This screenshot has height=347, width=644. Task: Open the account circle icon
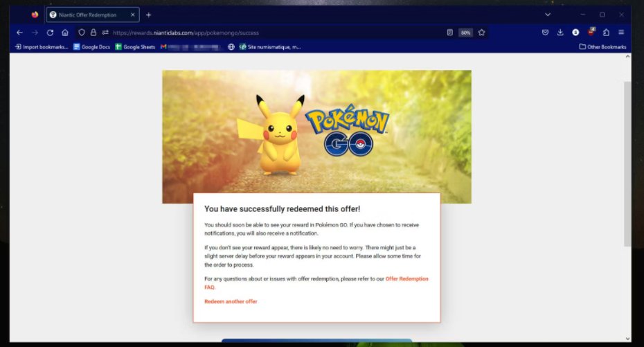click(575, 33)
